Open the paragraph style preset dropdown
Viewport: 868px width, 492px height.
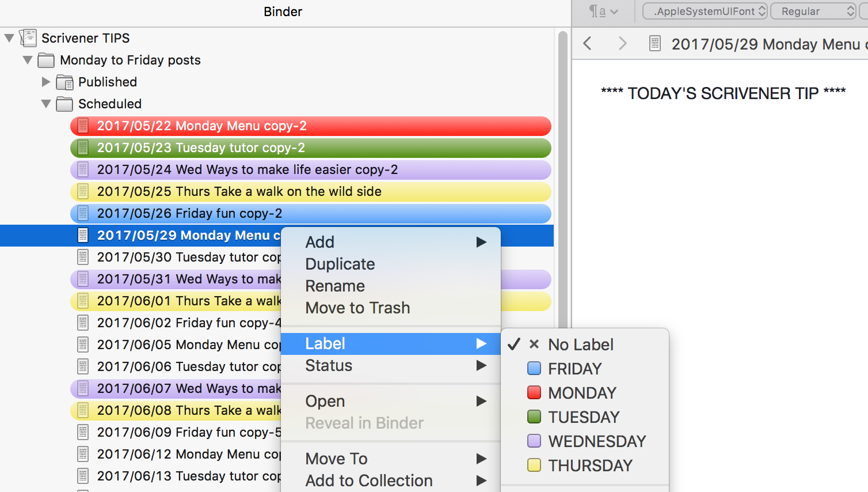pyautogui.click(x=603, y=11)
